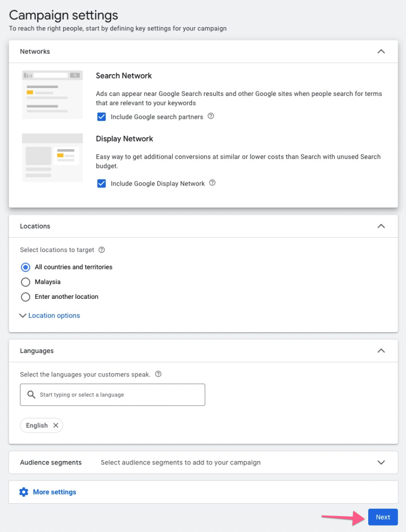
Task: Click help icon beside Include Google Display Network
Action: coord(212,183)
